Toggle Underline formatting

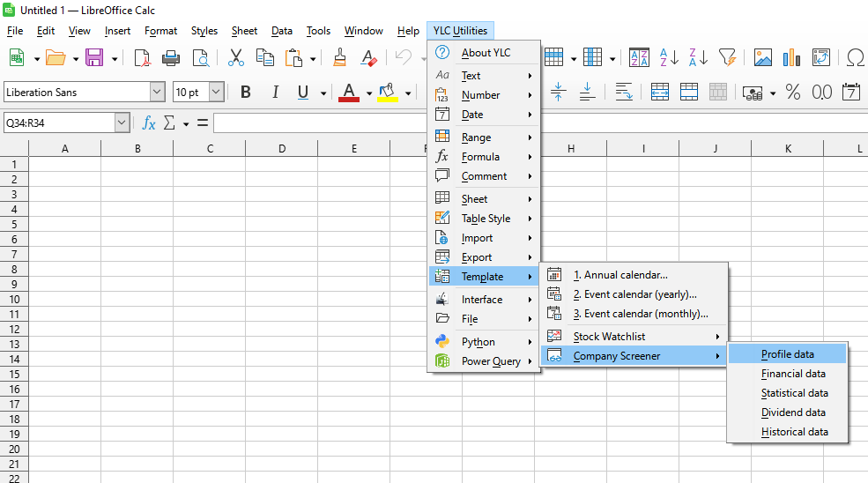(303, 92)
